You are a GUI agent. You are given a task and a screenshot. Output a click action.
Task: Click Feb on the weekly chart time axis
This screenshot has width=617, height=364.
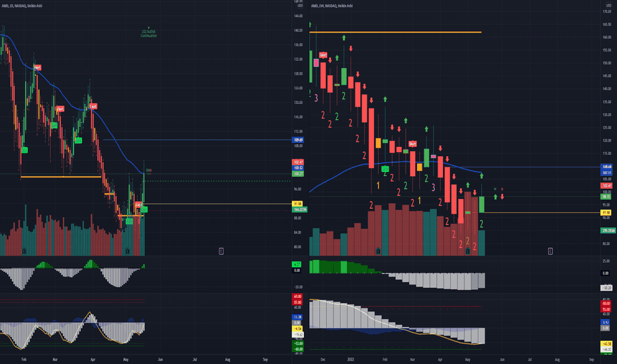(x=385, y=359)
